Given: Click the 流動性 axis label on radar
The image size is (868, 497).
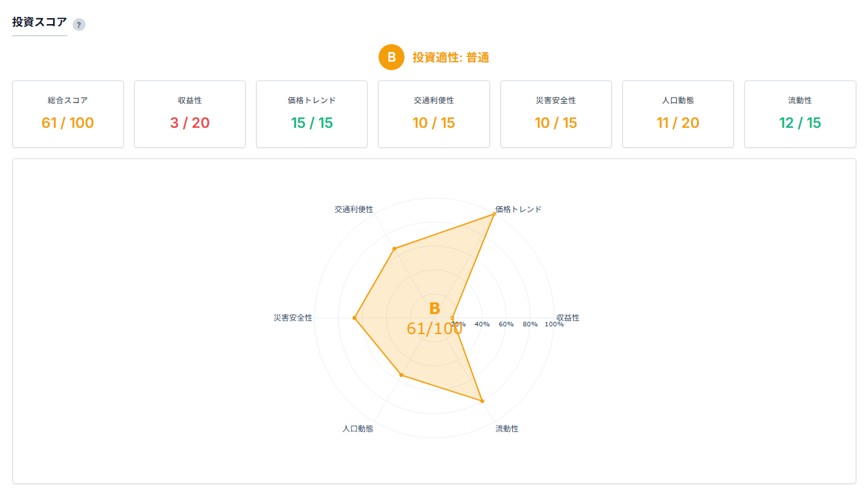Looking at the screenshot, I should point(507,429).
